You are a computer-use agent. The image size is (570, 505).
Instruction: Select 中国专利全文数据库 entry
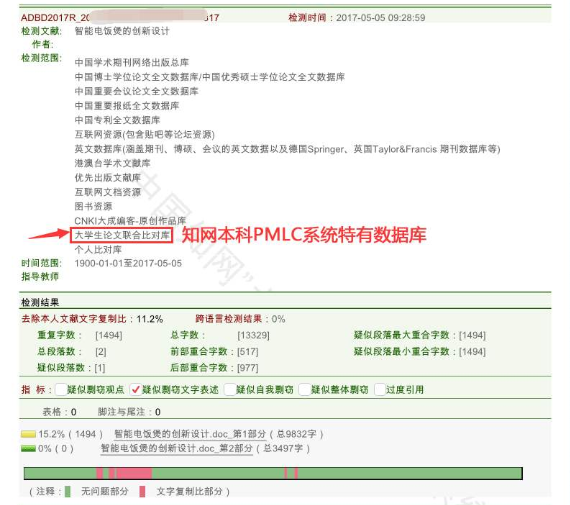click(117, 120)
